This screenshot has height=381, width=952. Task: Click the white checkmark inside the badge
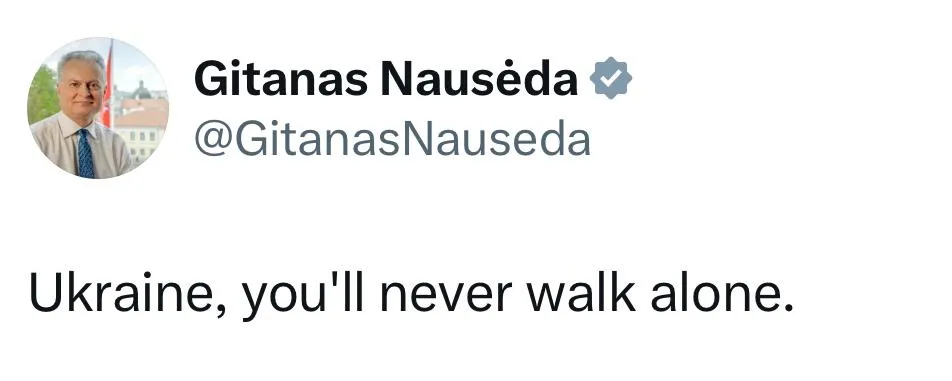611,78
